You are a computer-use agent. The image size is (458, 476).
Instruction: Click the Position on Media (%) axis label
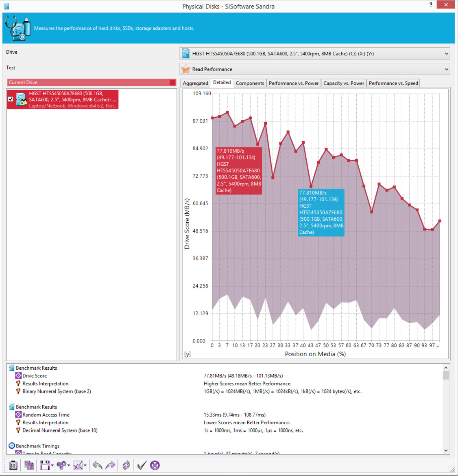[315, 354]
